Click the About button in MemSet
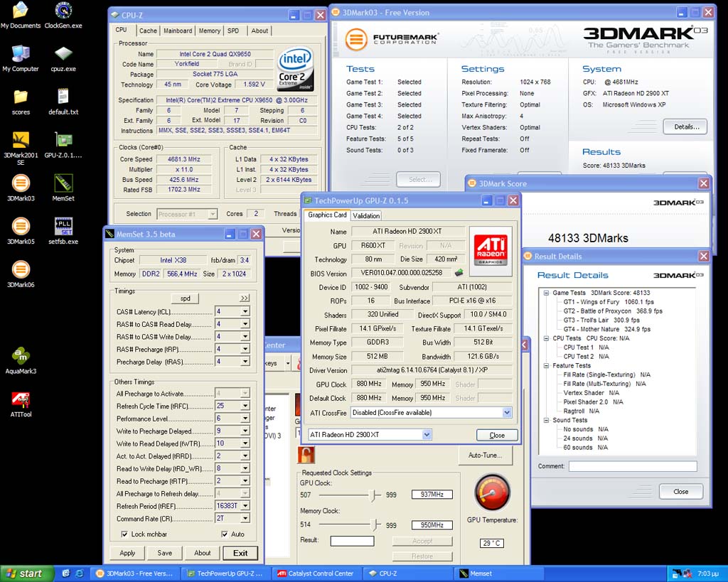This screenshot has width=728, height=582. (203, 554)
